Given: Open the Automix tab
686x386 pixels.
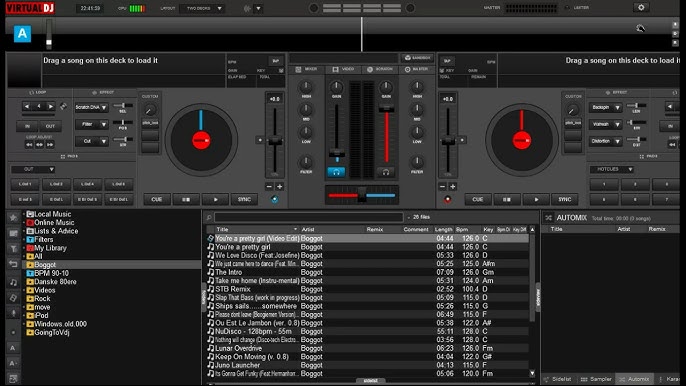Looking at the screenshot, I should click(634, 379).
